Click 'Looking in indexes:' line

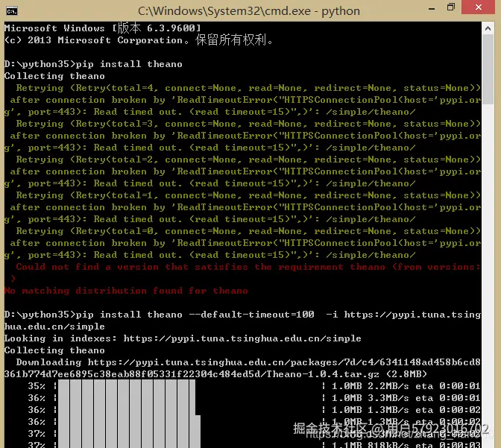(183, 338)
